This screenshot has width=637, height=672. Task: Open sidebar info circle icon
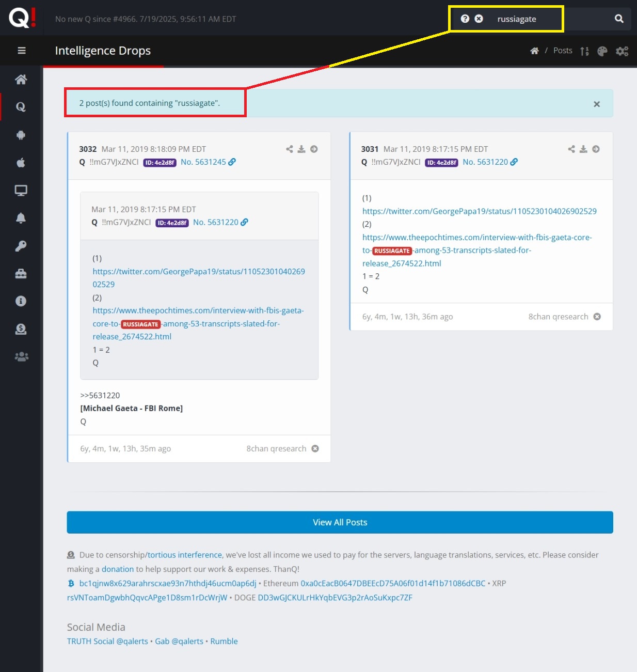(x=21, y=301)
